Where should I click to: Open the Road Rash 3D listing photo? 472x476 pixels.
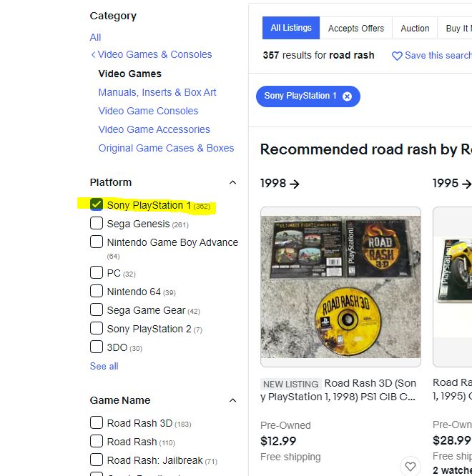coord(340,287)
